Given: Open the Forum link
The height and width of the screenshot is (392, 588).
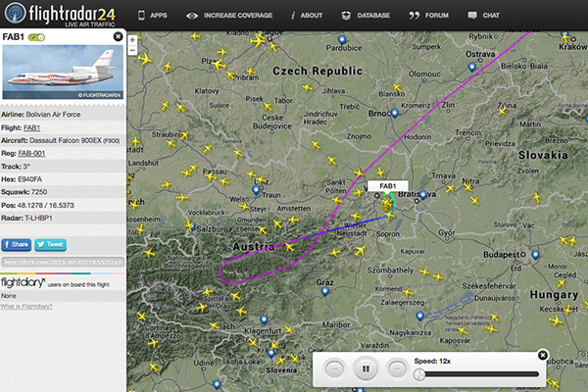Looking at the screenshot, I should click(428, 16).
